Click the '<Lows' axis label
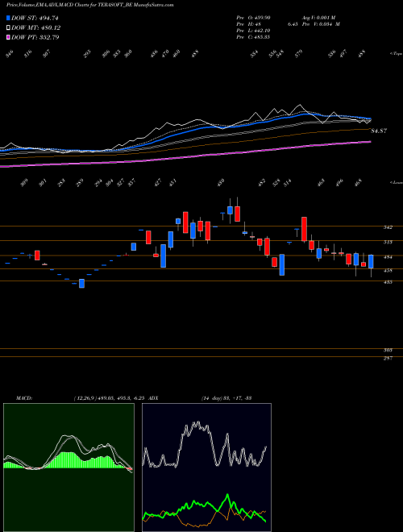This screenshot has width=403, height=532. click(396, 182)
